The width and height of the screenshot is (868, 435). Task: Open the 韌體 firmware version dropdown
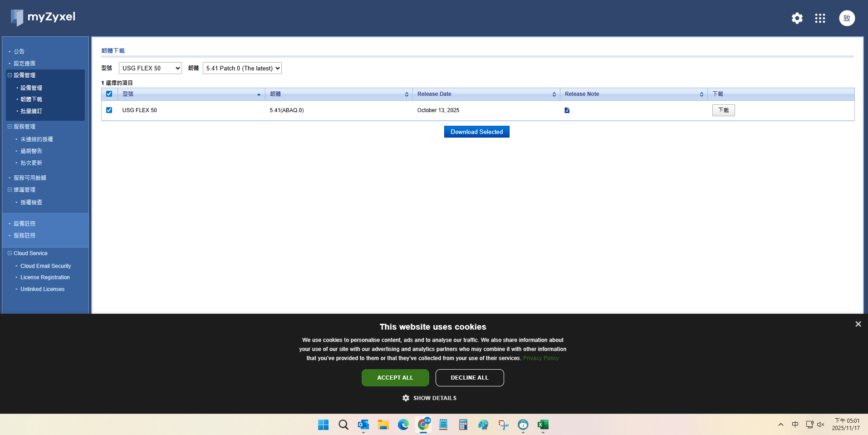(x=242, y=68)
